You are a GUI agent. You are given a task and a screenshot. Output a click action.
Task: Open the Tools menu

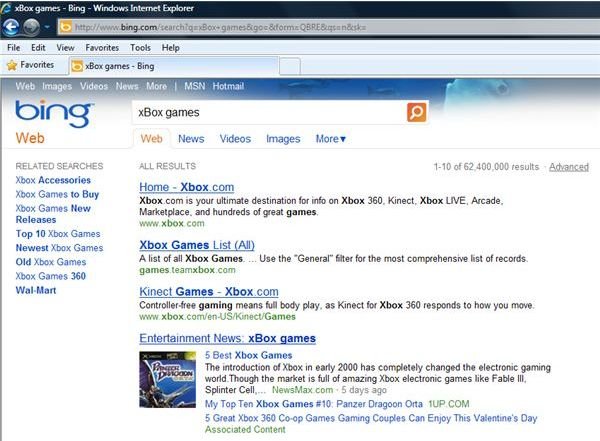click(x=140, y=48)
